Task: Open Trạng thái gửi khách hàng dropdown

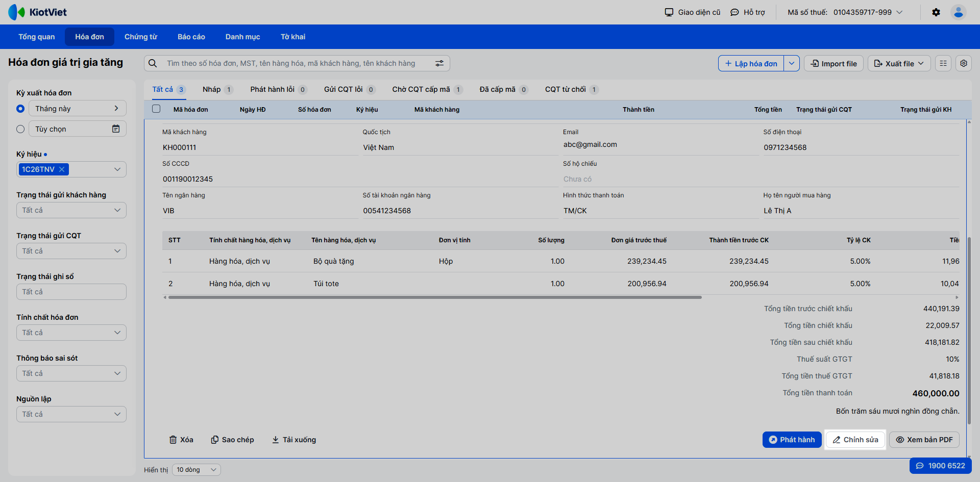Action: [x=71, y=210]
